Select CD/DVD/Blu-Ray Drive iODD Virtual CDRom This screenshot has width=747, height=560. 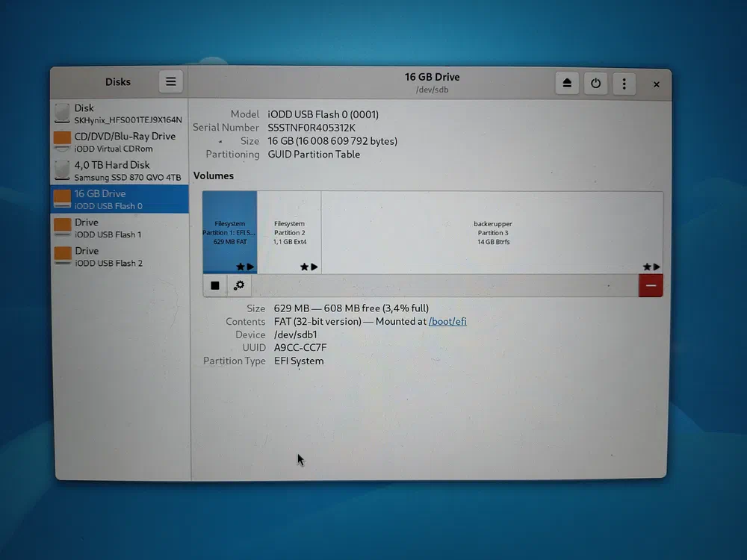coord(120,142)
